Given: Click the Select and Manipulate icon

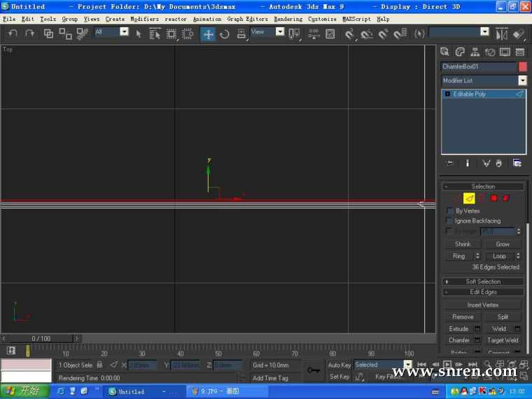Looking at the screenshot, I should (x=314, y=34).
